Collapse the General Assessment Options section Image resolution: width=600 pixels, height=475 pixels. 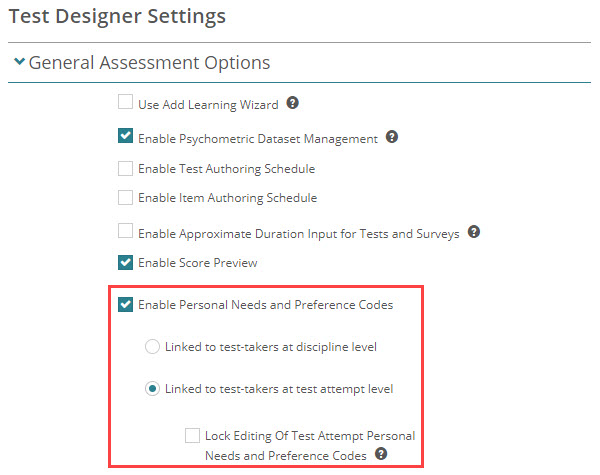pyautogui.click(x=19, y=63)
